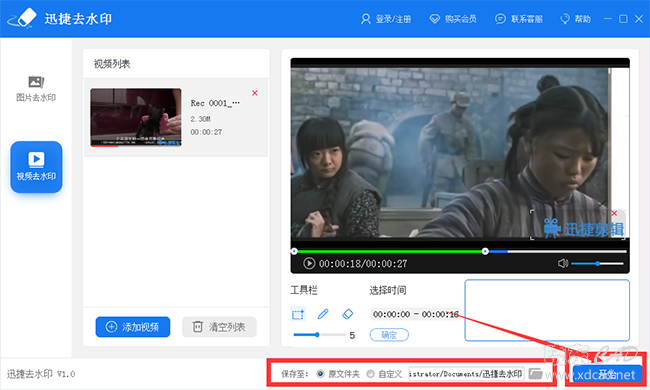650x390 pixels.
Task: Adjust the volume slider
Action: coord(597,264)
